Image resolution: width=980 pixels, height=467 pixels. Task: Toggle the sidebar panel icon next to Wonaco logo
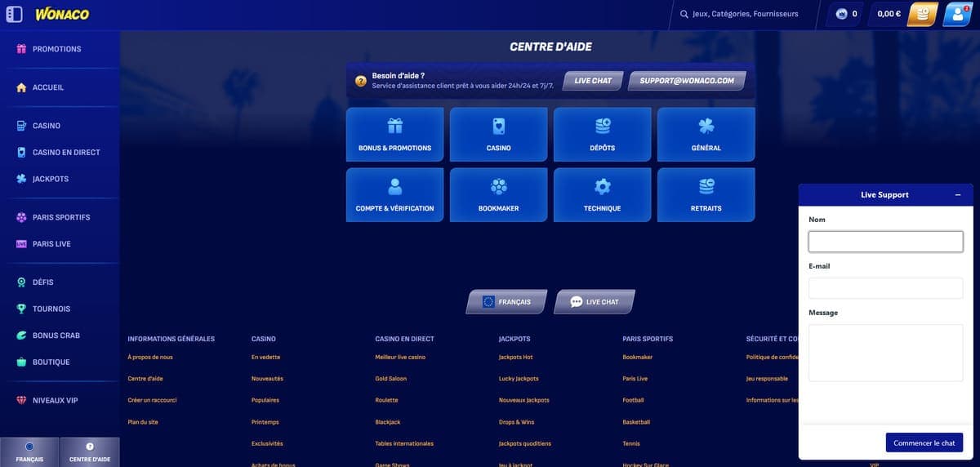(14, 14)
